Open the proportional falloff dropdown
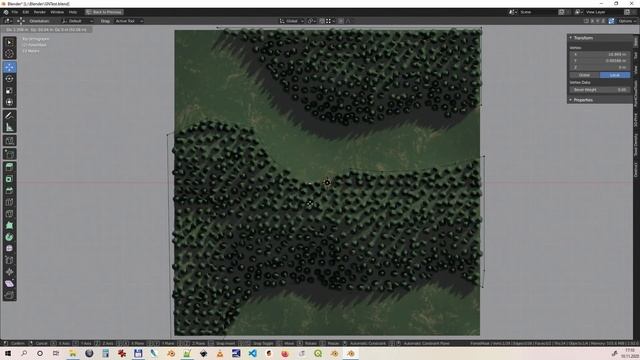This screenshot has height=360, width=640. coord(348,21)
